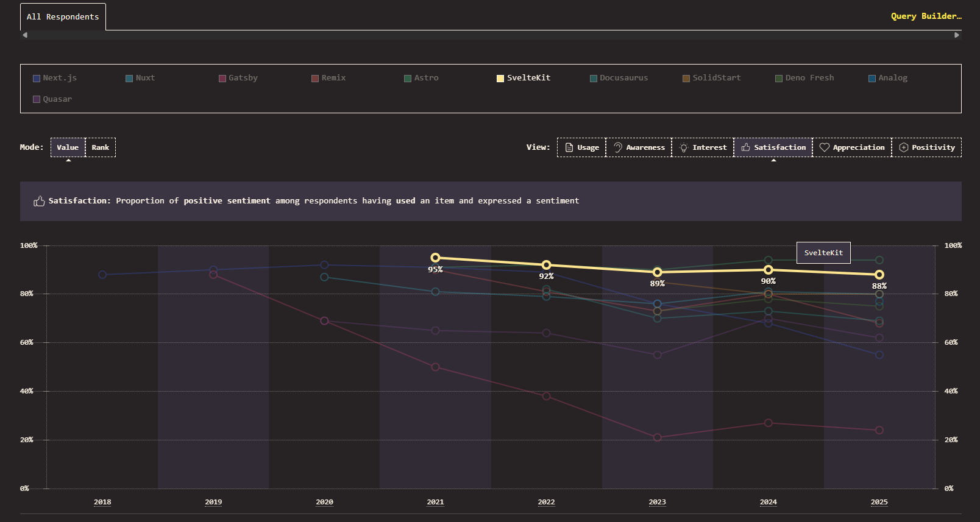Switch mode to Rank
980x522 pixels.
tap(101, 147)
